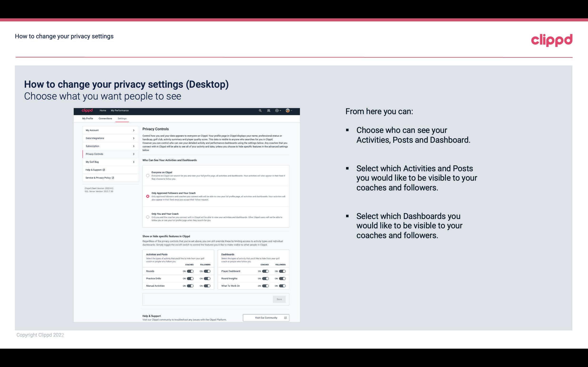The image size is (588, 367).
Task: Select the Everyone on Clippd radio button
Action: (x=147, y=176)
